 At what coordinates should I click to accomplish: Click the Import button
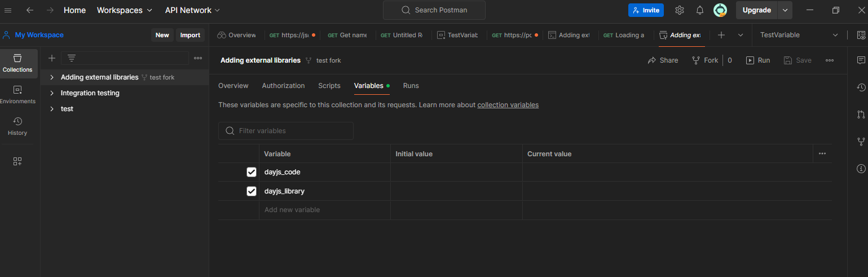190,35
